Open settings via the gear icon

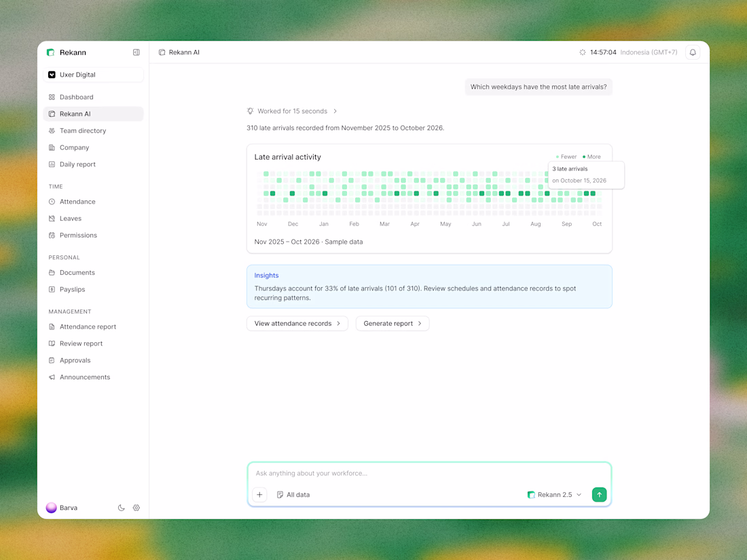(136, 508)
